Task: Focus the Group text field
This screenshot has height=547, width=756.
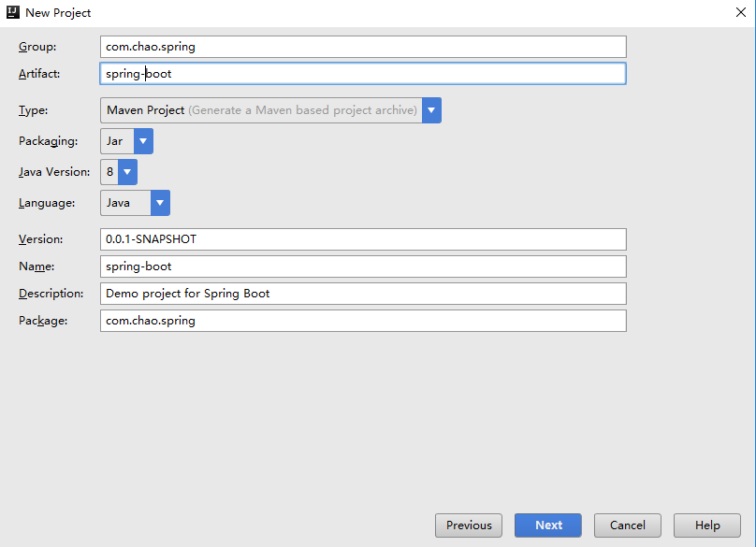Action: [363, 47]
